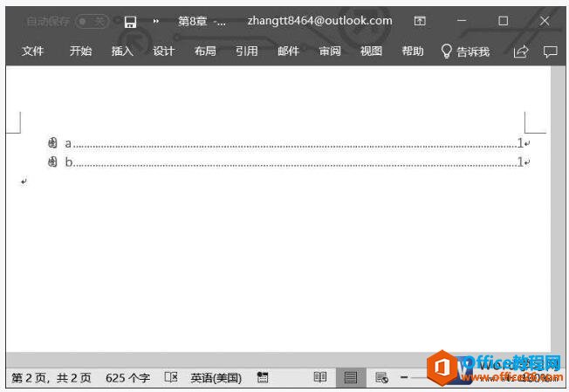Screen dimensions: 569x392
Task: Click the zhangtt8464@outlook.com account name
Action: 319,21
